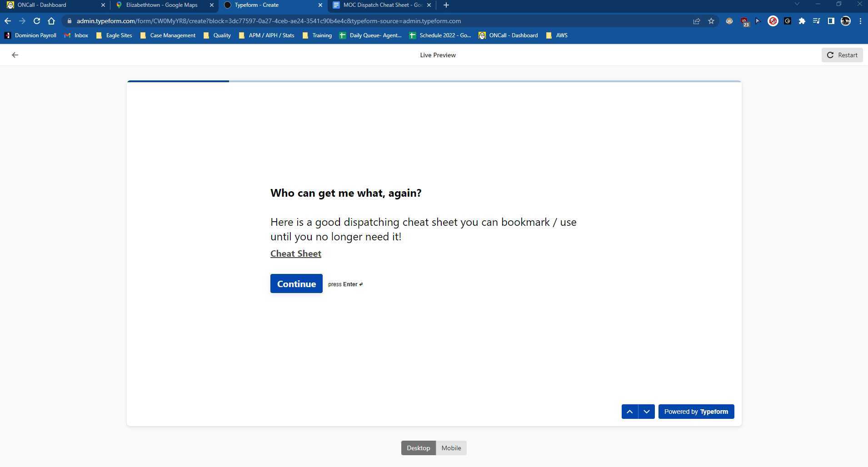Click the browser Forward navigation arrow
Viewport: 868px width, 467px height.
click(x=22, y=21)
